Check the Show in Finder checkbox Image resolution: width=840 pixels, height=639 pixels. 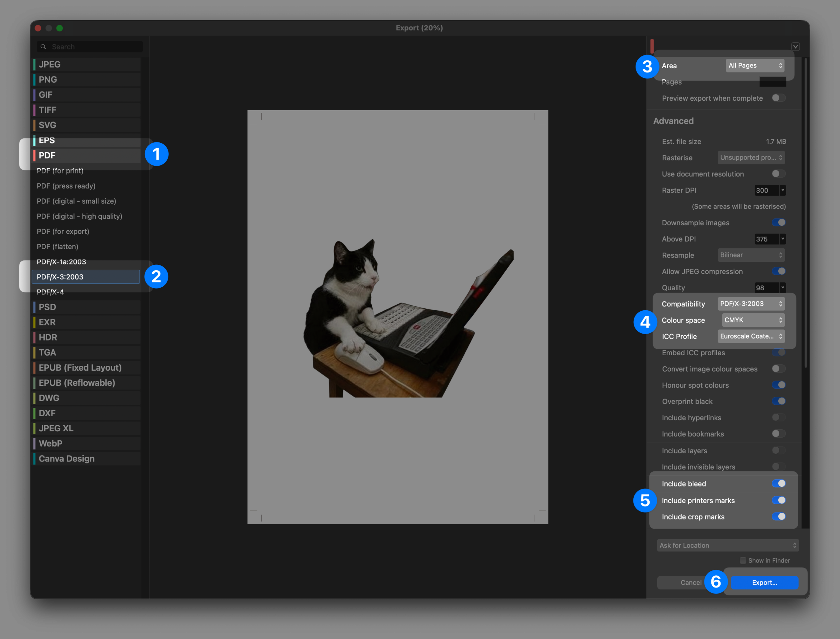pos(743,560)
